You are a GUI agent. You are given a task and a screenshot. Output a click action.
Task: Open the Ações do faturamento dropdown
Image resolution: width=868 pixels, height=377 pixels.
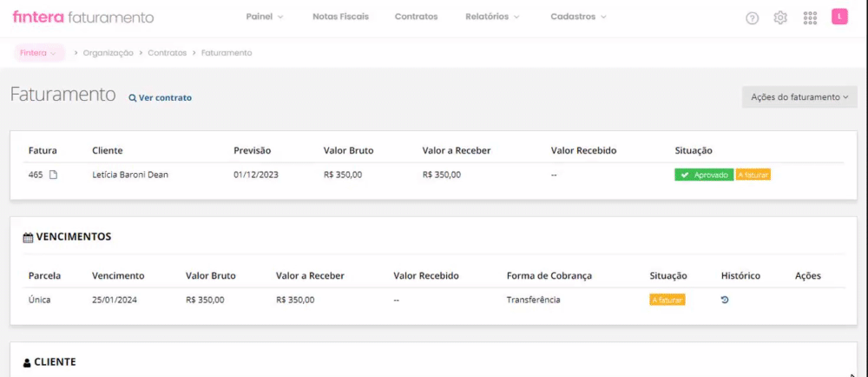[x=799, y=97]
